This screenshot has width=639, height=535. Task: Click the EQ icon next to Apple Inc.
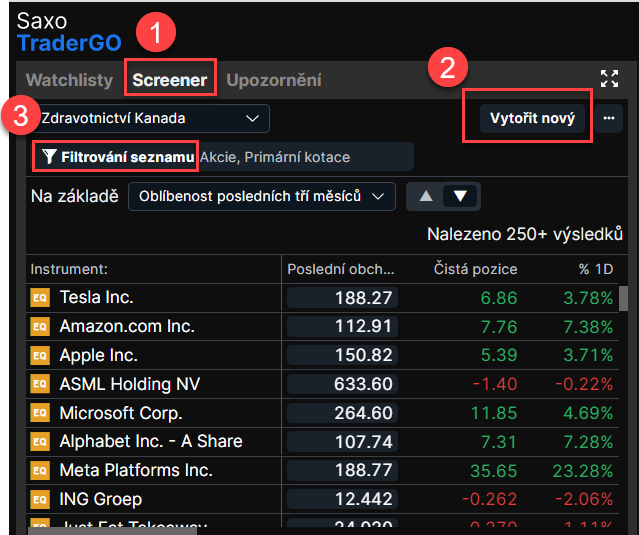[x=40, y=355]
